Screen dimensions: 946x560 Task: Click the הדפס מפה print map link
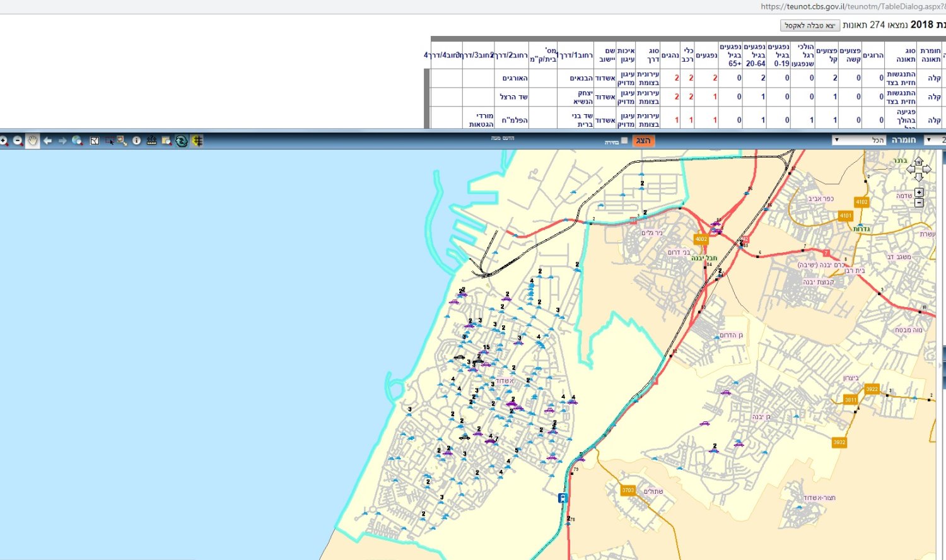503,138
